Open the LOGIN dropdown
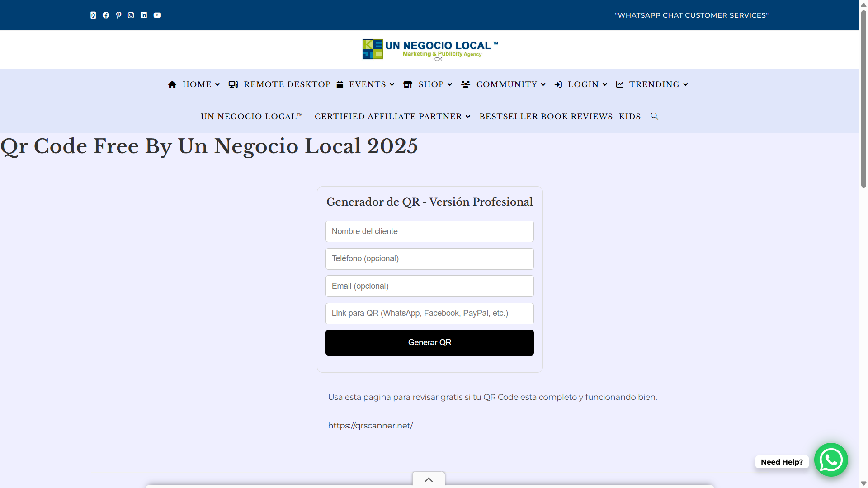Image resolution: width=868 pixels, height=488 pixels. 582,84
